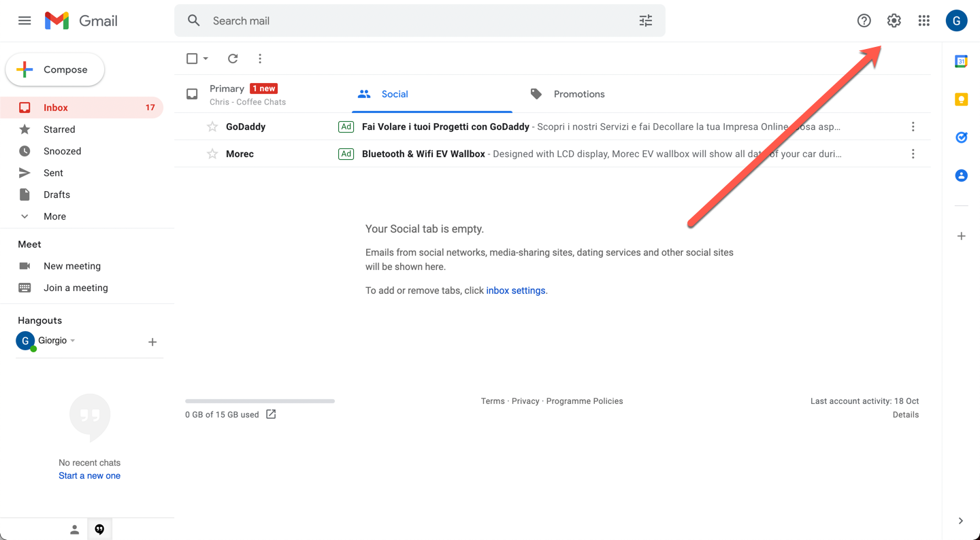
Task: Get add-ons plus icon
Action: 962,236
